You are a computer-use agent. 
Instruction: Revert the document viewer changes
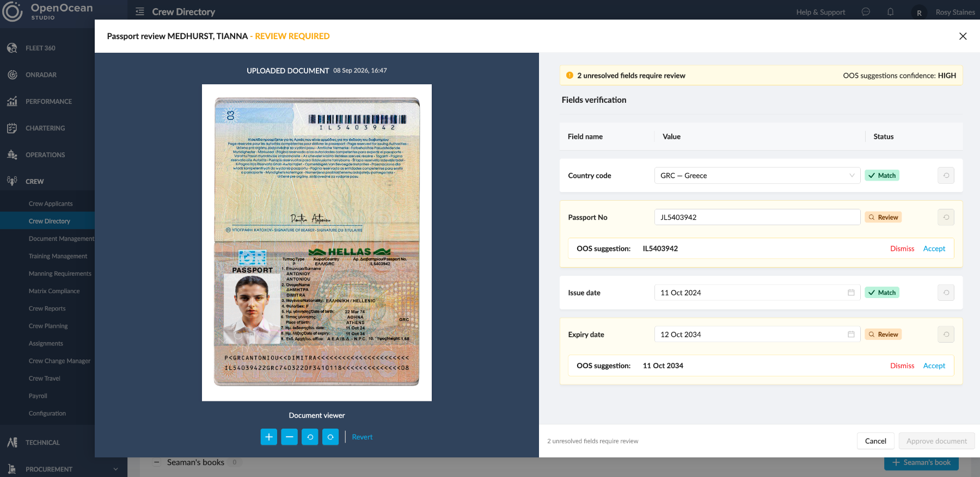point(362,437)
